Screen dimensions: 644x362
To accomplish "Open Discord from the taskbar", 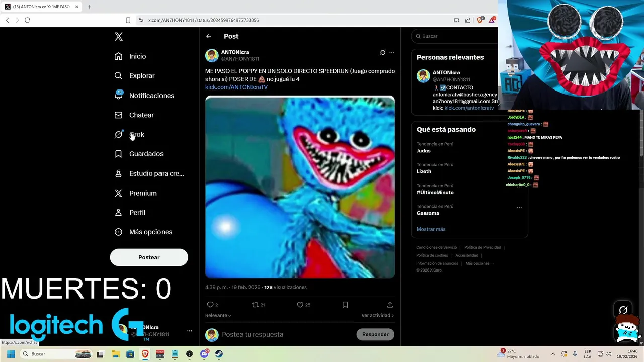I will (204, 354).
